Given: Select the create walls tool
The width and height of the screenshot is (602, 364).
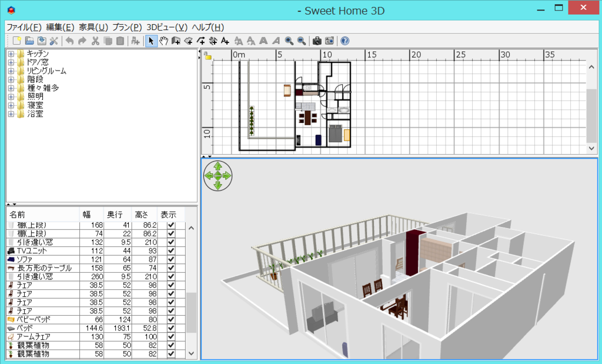Looking at the screenshot, I should click(x=176, y=41).
